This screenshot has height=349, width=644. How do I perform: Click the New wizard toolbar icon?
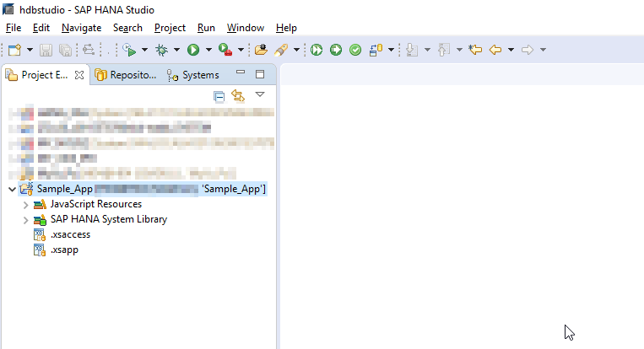coord(14,50)
